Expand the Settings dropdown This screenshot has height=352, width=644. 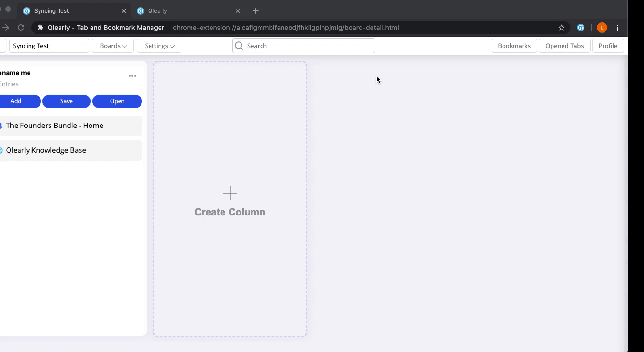(159, 46)
